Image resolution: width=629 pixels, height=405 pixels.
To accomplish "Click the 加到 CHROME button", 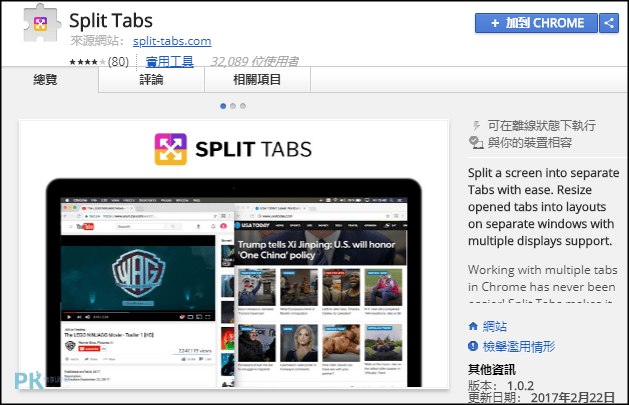I will (x=536, y=23).
